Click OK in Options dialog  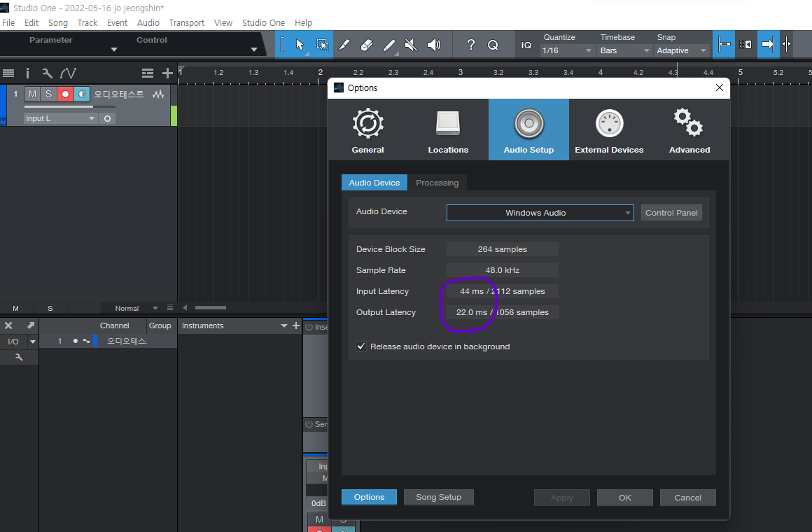[624, 497]
